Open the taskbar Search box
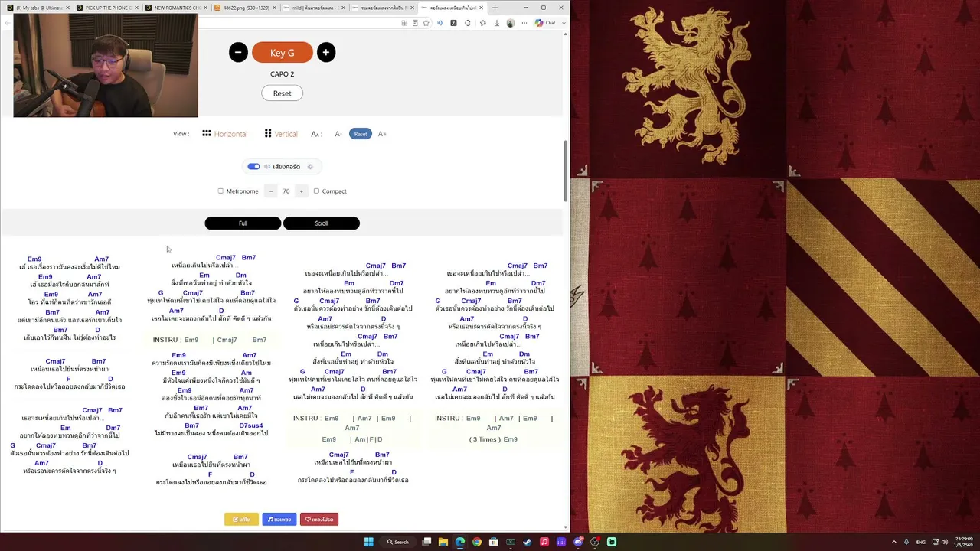The height and width of the screenshot is (551, 980). tap(398, 542)
